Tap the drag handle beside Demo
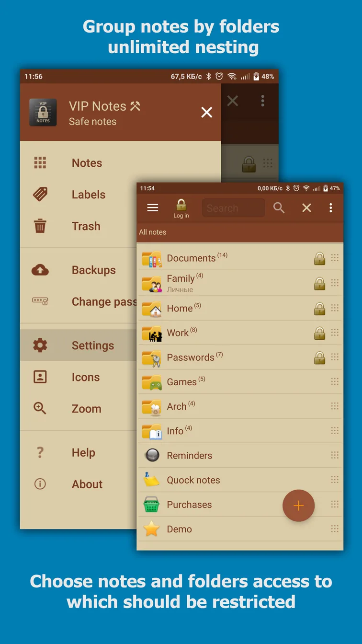Image resolution: width=362 pixels, height=644 pixels. pyautogui.click(x=335, y=529)
